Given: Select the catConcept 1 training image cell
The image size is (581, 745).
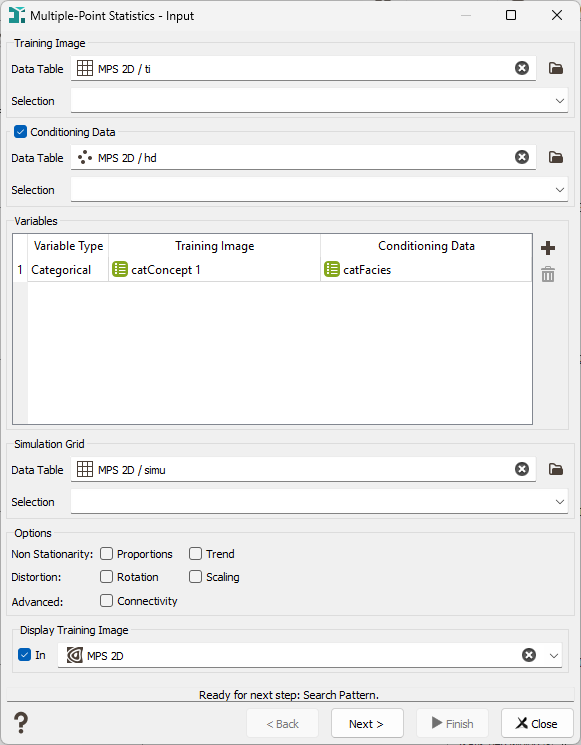Looking at the screenshot, I should pyautogui.click(x=214, y=270).
